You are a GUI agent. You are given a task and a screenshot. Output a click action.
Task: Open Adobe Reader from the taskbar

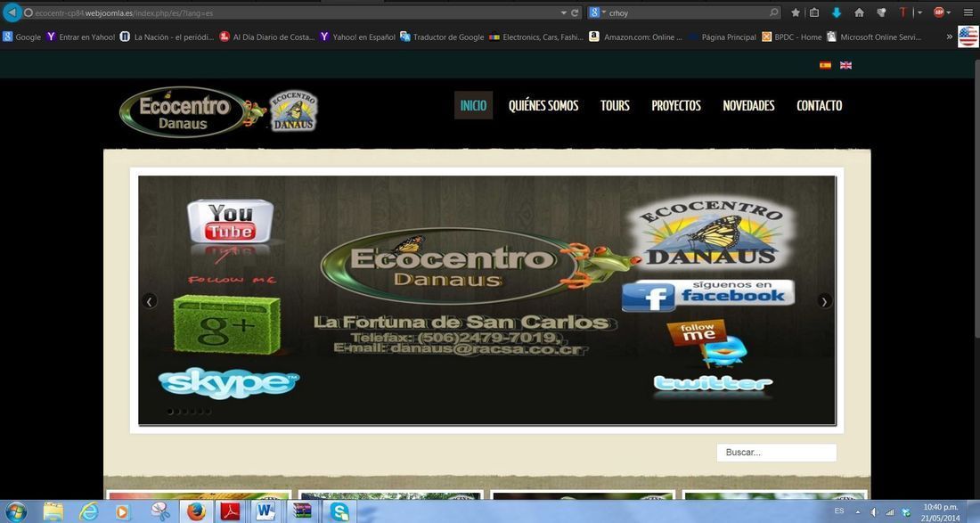(x=231, y=511)
